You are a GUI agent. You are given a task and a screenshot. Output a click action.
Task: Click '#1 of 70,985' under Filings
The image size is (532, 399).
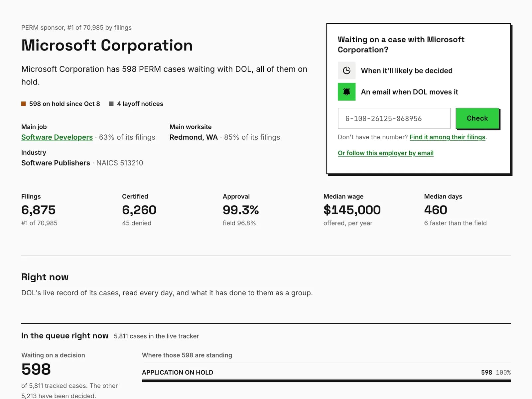39,223
